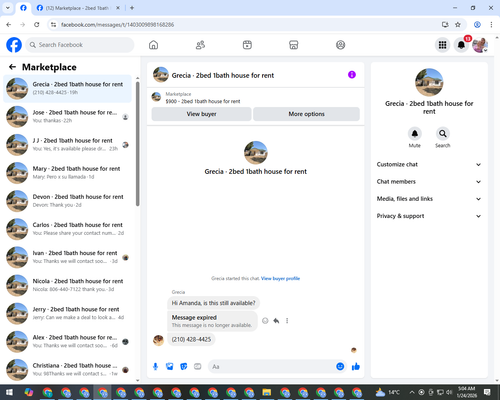Show hidden system tray icons

412,392
